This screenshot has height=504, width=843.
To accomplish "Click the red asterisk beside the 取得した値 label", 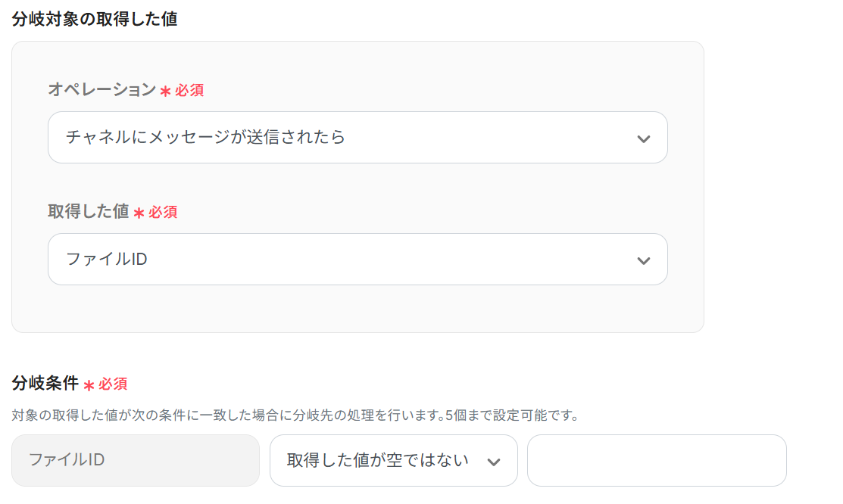I will (x=139, y=213).
